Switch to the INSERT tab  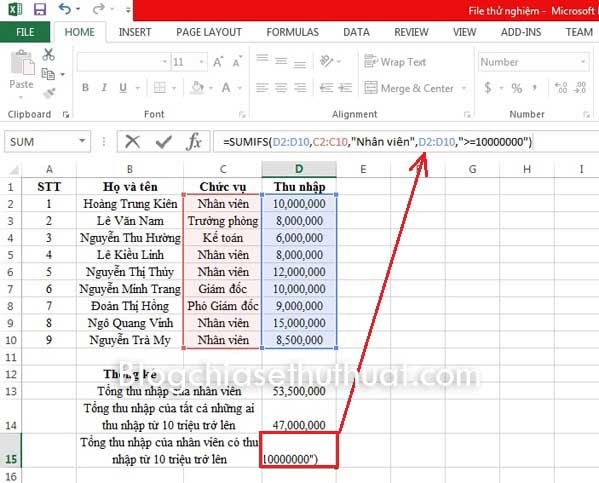tap(135, 32)
